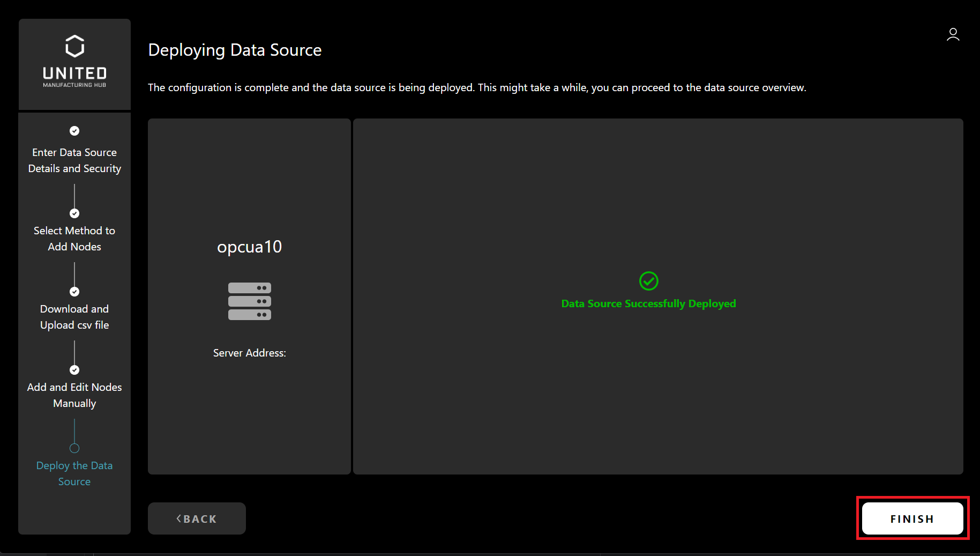Select Deploy the Data Source step
980x556 pixels.
(74, 473)
